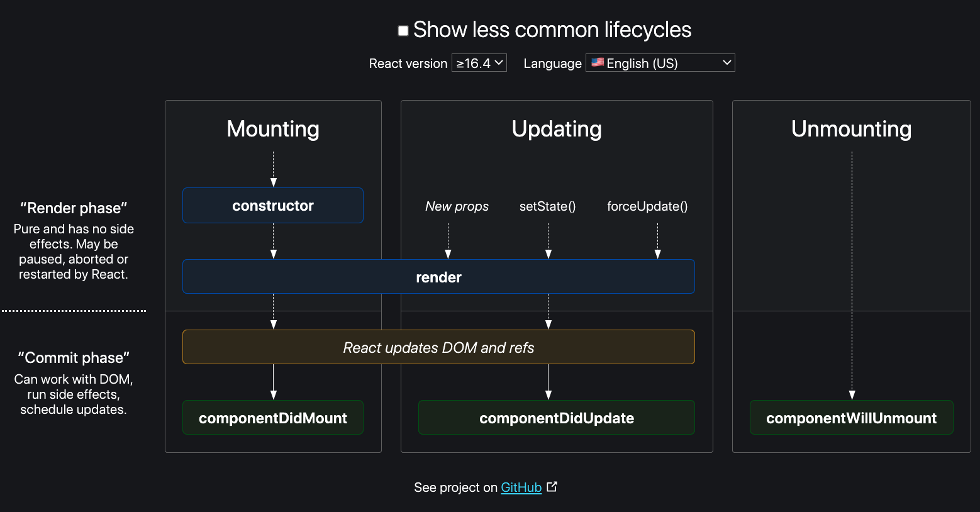Click the constructor lifecycle box
The image size is (980, 512).
coord(273,206)
